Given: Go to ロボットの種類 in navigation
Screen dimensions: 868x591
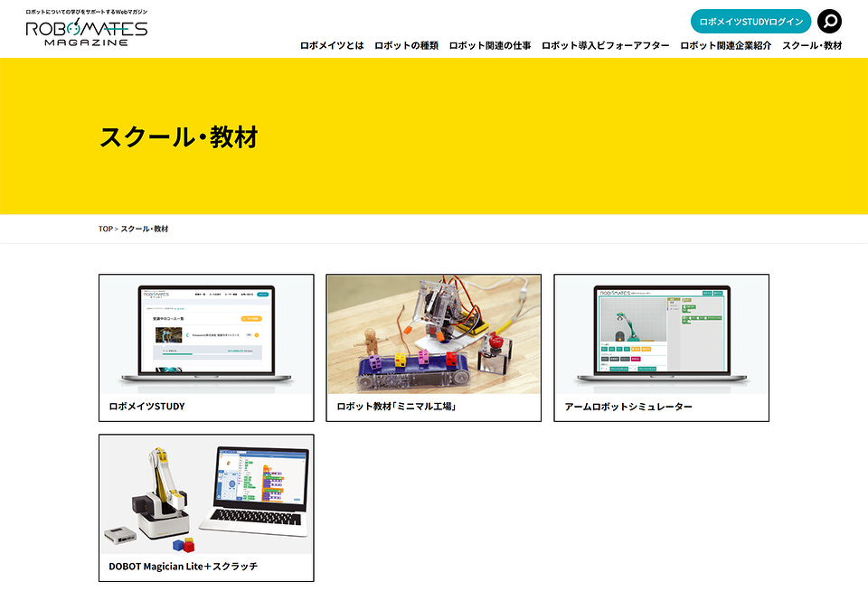Looking at the screenshot, I should pos(406,45).
